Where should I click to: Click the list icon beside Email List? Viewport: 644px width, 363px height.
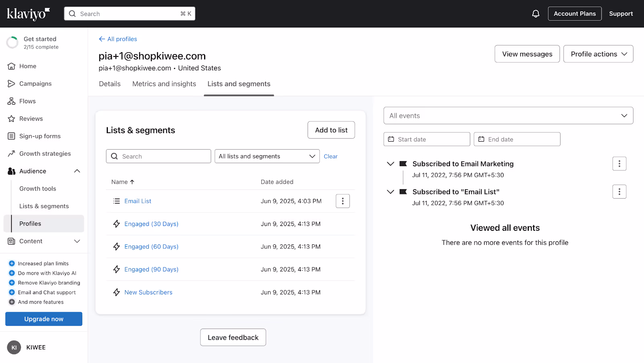click(117, 201)
